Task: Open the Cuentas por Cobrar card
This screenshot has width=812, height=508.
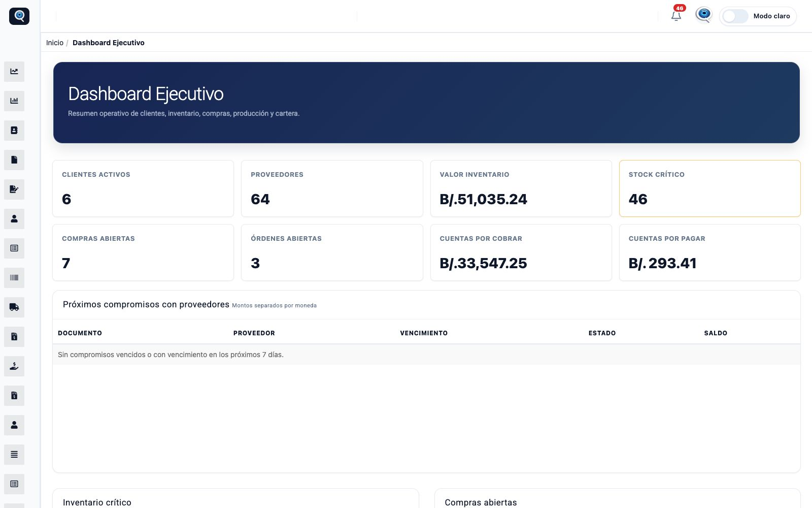Action: point(521,252)
